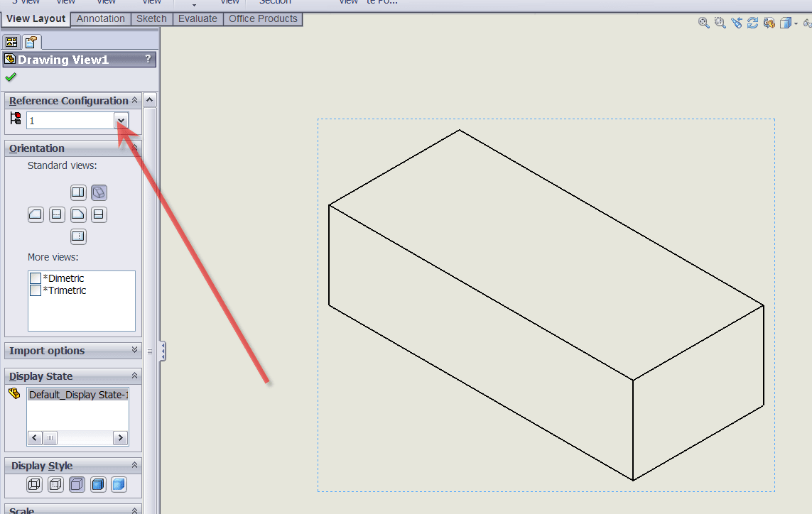This screenshot has width=812, height=514.
Task: Expand the Import options section
Action: 135,350
